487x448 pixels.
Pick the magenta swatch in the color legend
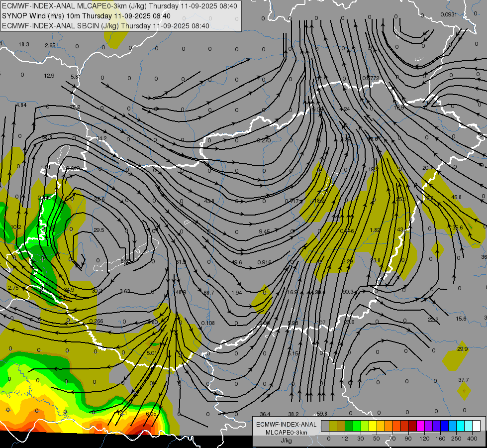pyautogui.click(x=420, y=426)
